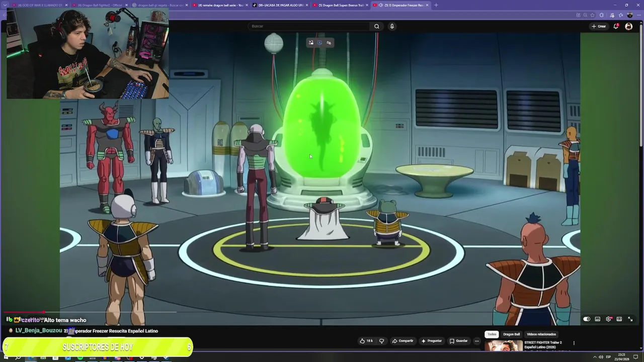644x362 pixels.
Task: Open player settings gear
Action: [x=608, y=319]
